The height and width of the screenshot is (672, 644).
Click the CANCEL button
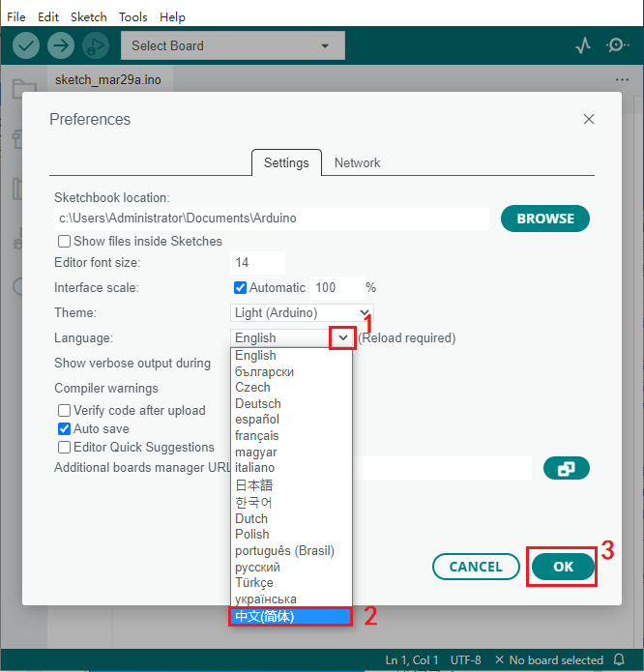point(476,567)
